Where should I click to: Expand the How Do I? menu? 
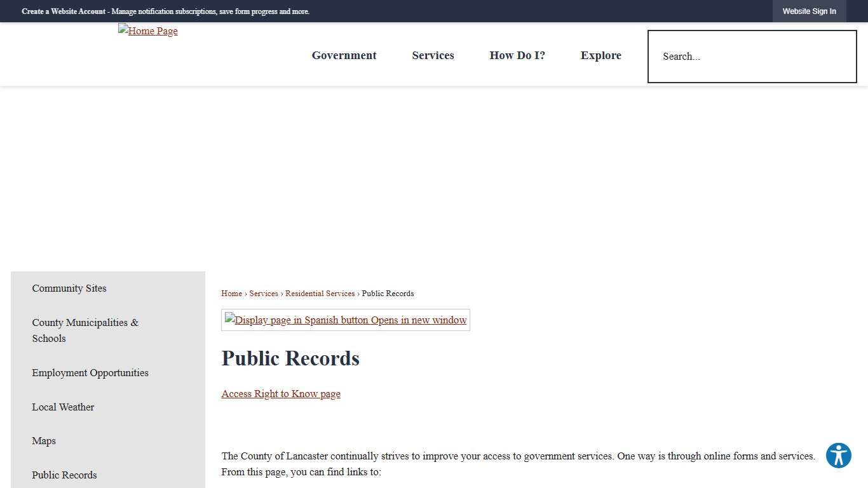[517, 55]
